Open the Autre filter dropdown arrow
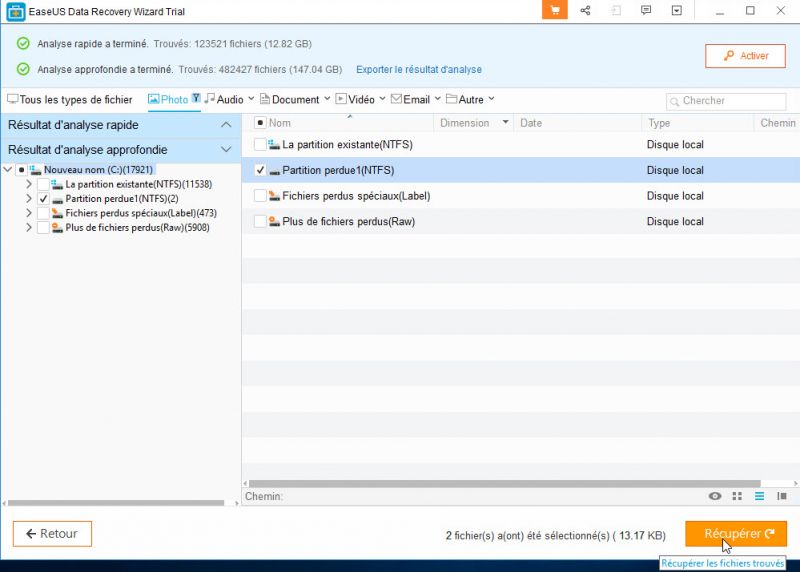The width and height of the screenshot is (800, 572). (491, 99)
